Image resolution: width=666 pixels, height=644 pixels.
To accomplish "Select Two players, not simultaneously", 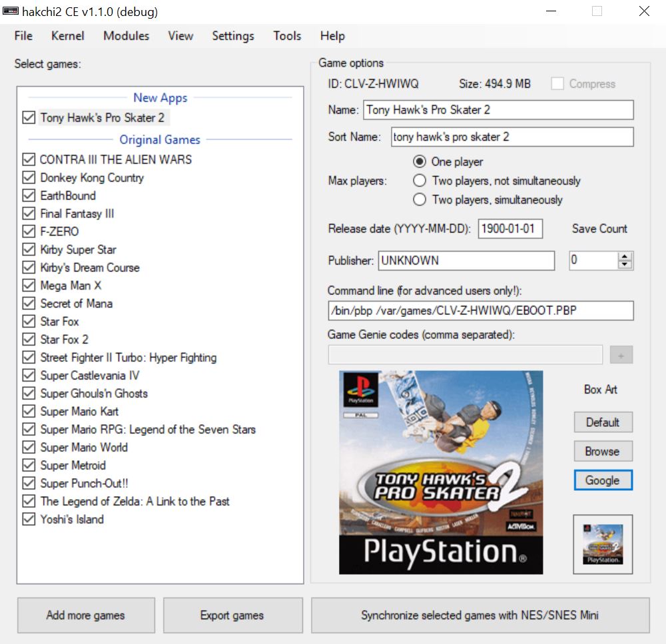I will [x=419, y=180].
